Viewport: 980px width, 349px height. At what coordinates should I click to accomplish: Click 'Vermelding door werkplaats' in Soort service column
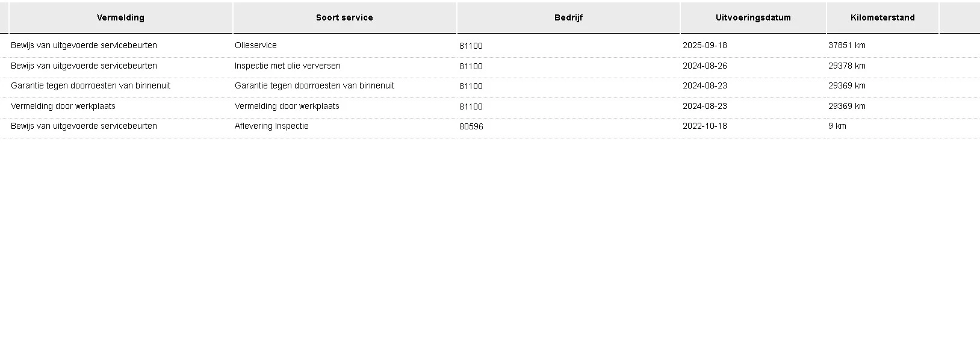point(287,107)
